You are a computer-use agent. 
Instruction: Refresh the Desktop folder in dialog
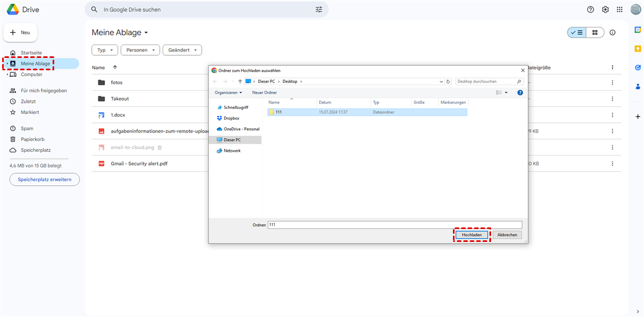(449, 82)
